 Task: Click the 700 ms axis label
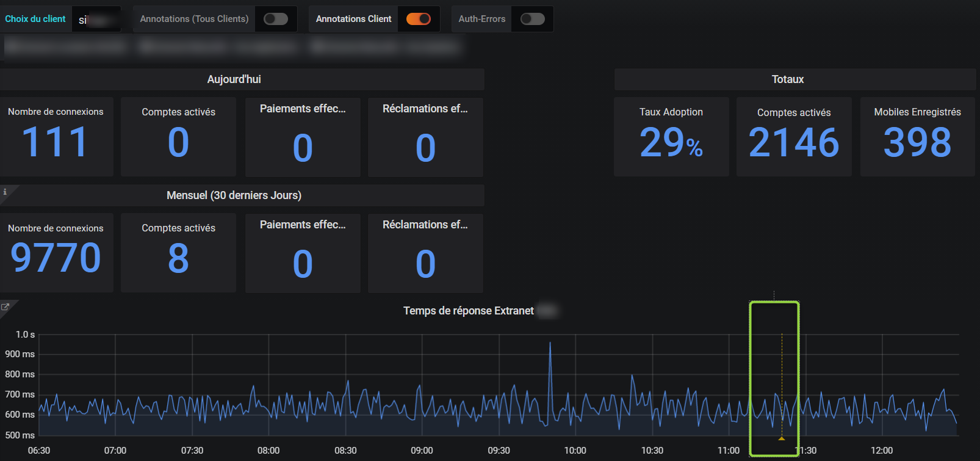point(20,394)
